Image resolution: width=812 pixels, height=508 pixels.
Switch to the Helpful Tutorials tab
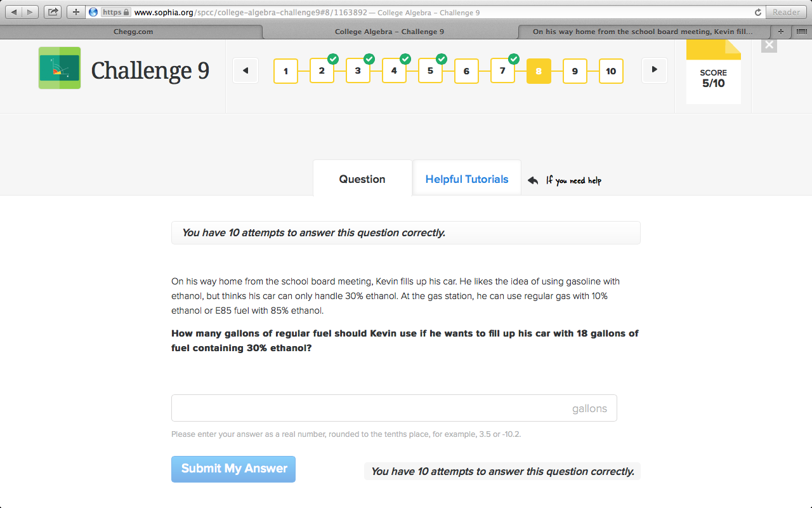click(467, 178)
